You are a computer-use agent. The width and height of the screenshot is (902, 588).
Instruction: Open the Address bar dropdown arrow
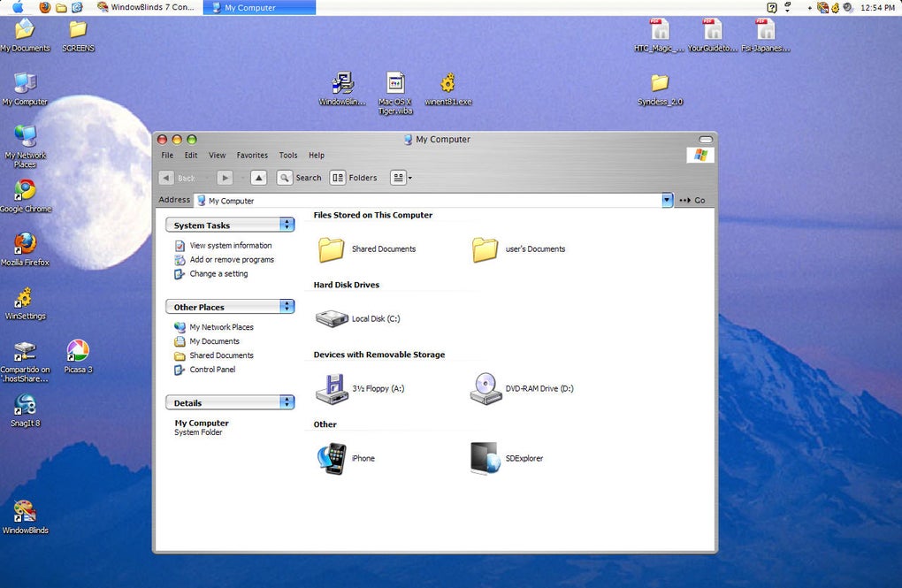(x=667, y=200)
